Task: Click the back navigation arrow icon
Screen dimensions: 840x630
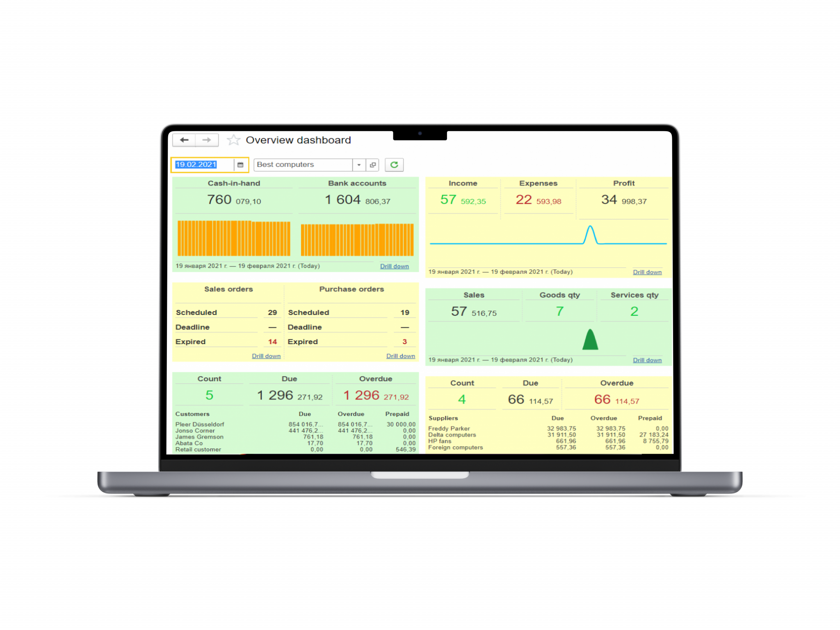Action: [185, 139]
